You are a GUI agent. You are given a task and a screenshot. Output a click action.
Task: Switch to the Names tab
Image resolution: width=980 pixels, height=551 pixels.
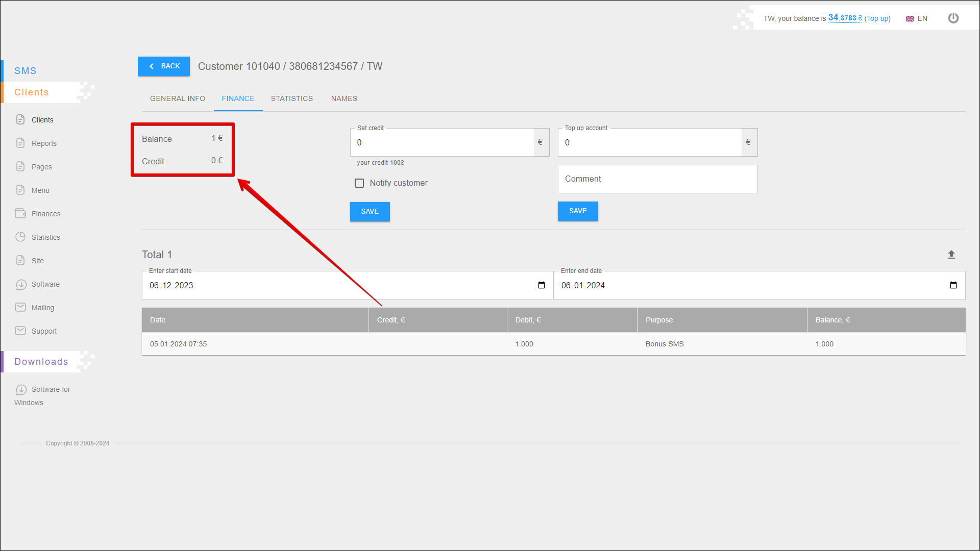(x=344, y=98)
